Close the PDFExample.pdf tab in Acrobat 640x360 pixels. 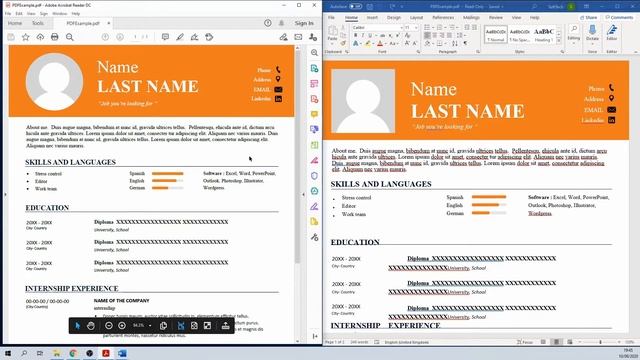[109, 23]
